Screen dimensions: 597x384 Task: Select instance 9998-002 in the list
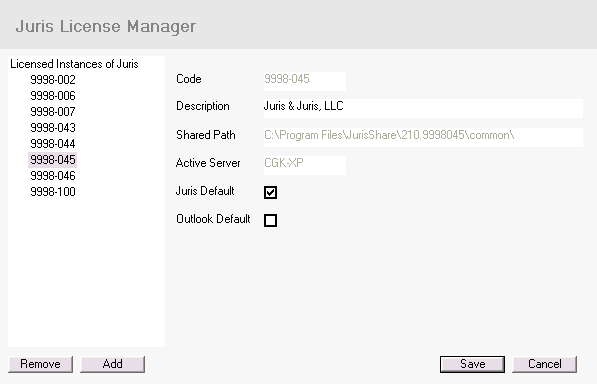53,80
